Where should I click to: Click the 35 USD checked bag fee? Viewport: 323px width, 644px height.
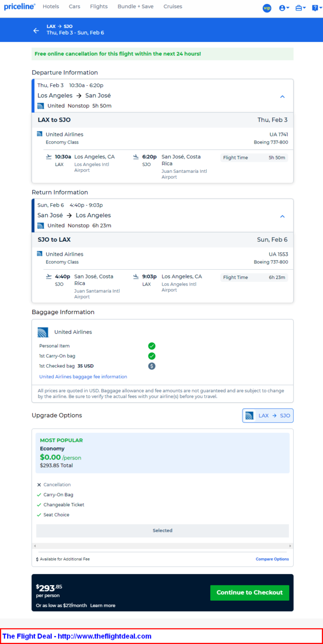[86, 366]
